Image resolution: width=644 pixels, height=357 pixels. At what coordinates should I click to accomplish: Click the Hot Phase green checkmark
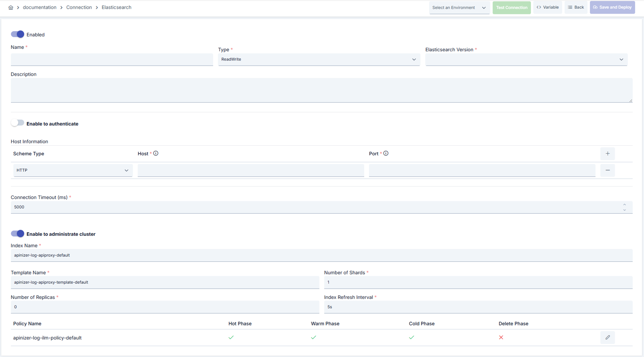(231, 337)
